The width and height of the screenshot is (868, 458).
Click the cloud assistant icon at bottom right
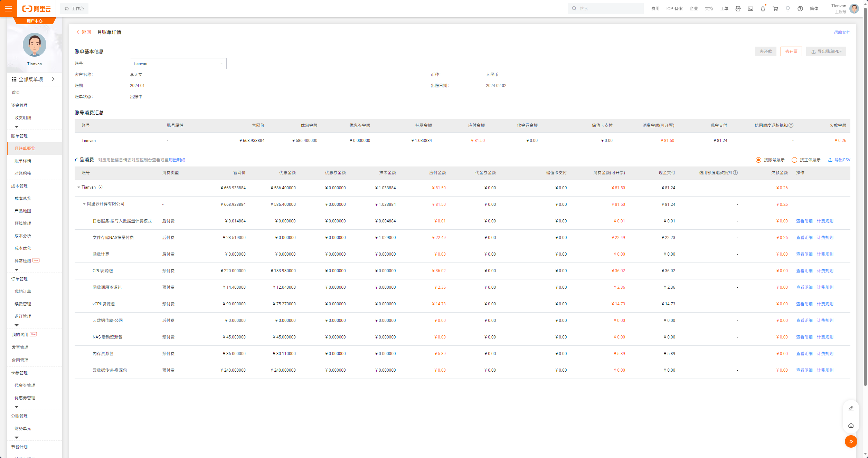click(x=851, y=426)
